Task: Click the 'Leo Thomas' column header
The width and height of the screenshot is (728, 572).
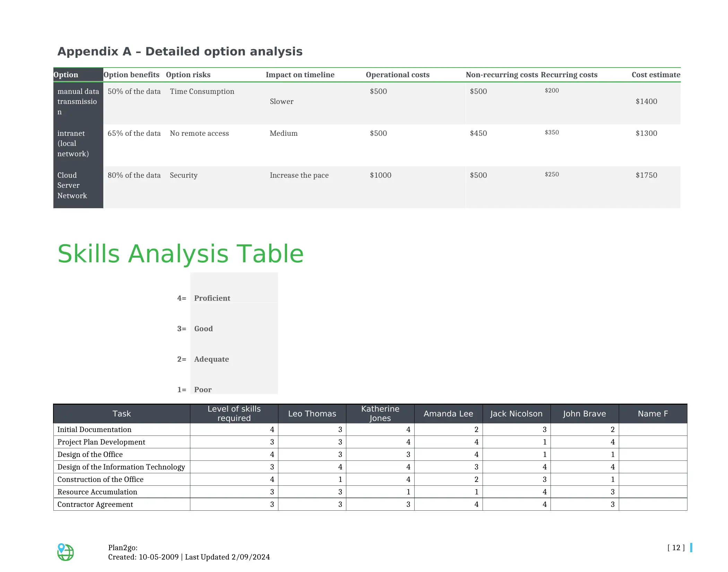Action: (312, 414)
